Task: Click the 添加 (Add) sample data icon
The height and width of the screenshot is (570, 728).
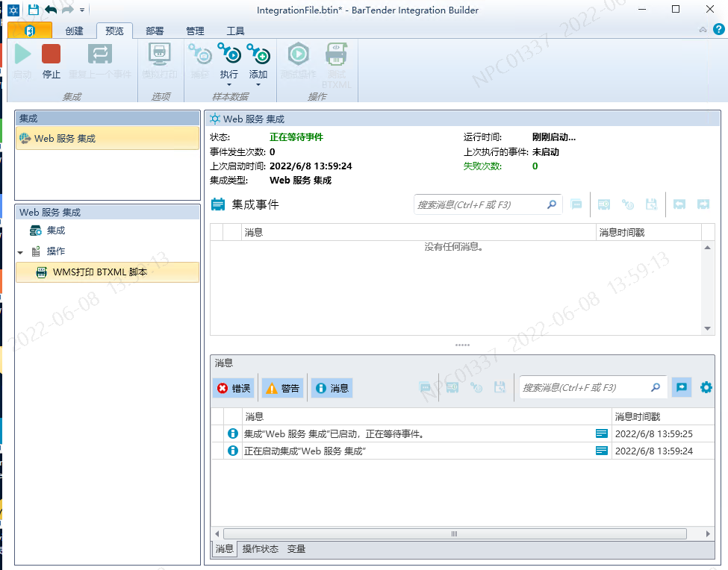Action: pos(258,54)
